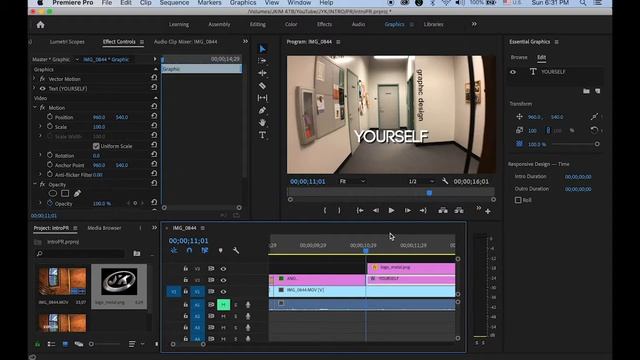The width and height of the screenshot is (640, 360).
Task: Open the Sequence menu
Action: point(174,3)
